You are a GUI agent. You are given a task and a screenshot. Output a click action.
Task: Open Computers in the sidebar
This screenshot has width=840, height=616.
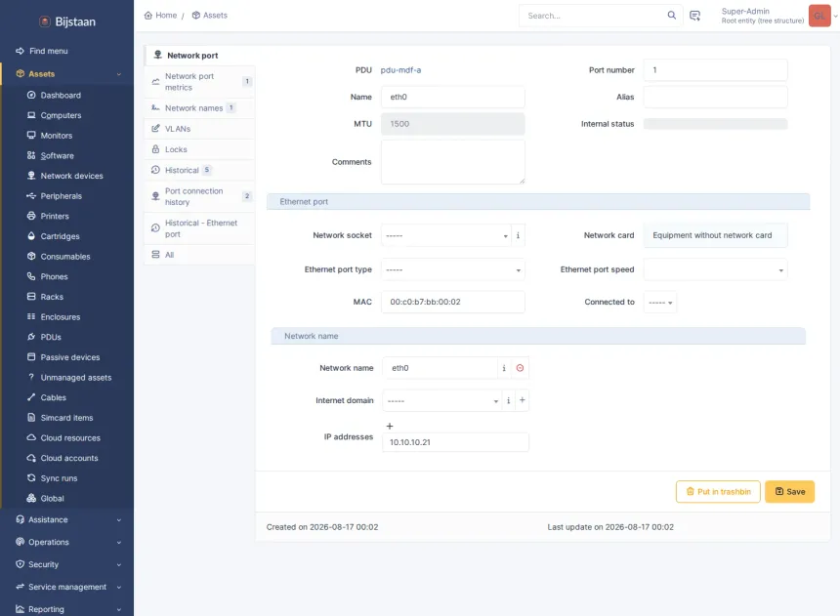(x=61, y=115)
